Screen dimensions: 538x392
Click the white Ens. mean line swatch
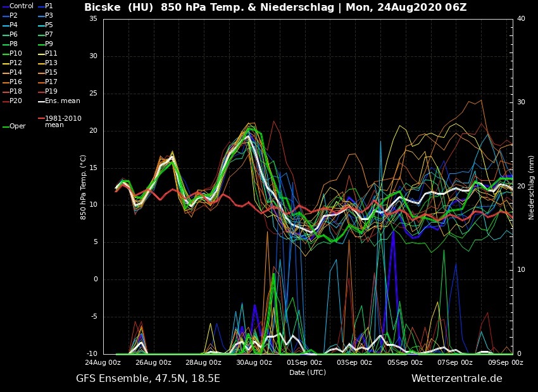[x=41, y=101]
